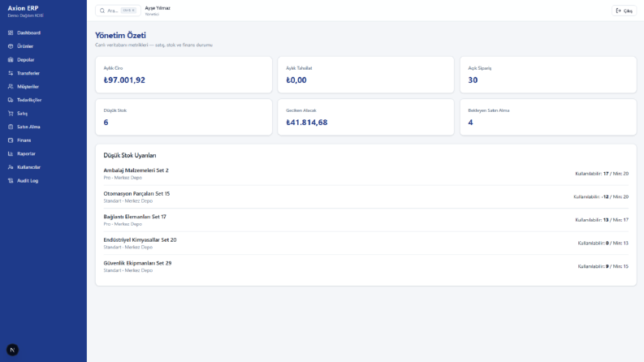
Task: Focus the Ara search field
Action: [118, 11]
